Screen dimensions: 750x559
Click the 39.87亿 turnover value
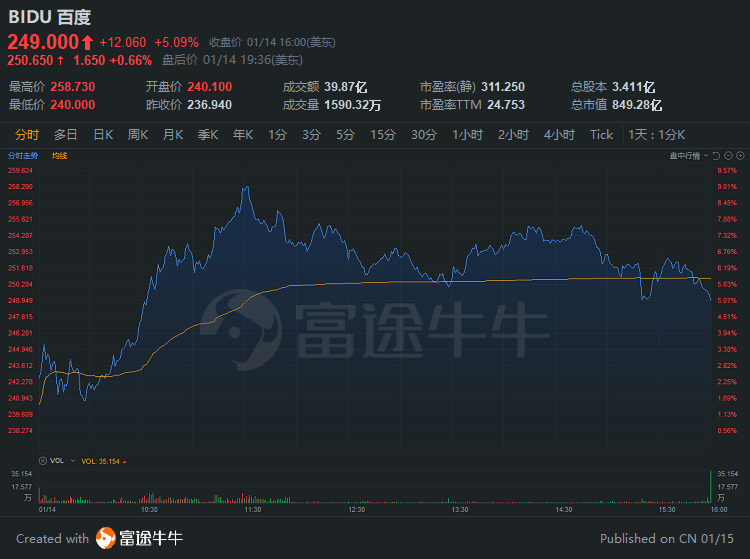tap(345, 87)
